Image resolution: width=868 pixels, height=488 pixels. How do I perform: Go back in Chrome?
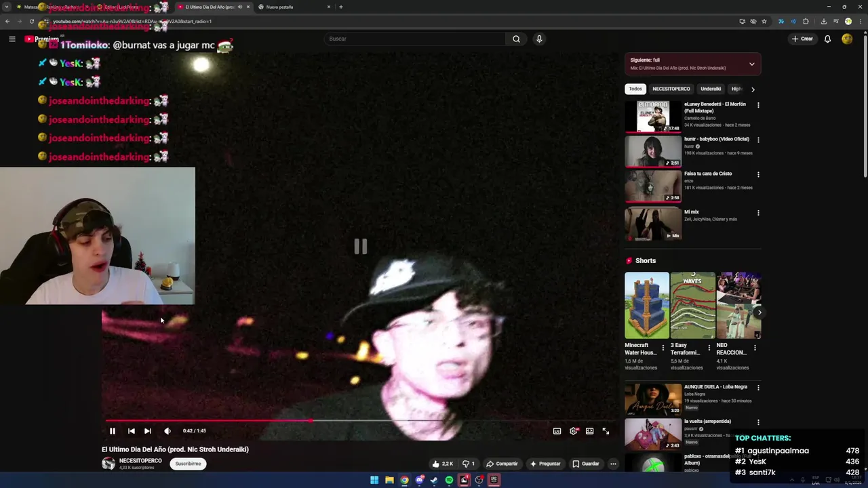(x=7, y=21)
